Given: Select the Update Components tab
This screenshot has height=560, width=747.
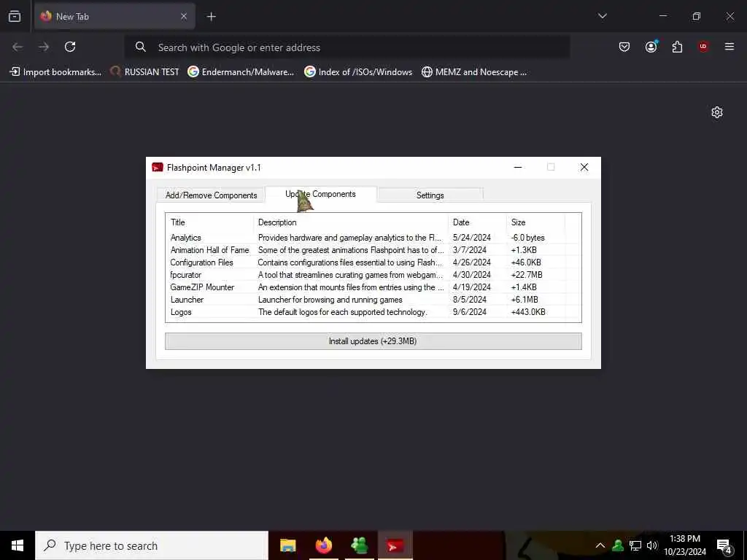Looking at the screenshot, I should (321, 194).
